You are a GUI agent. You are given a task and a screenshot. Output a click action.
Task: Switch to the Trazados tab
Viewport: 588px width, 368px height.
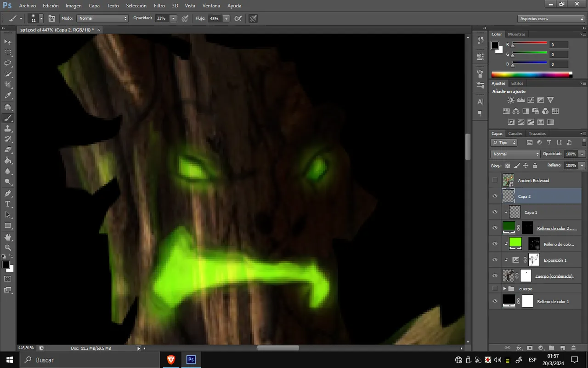click(x=537, y=133)
